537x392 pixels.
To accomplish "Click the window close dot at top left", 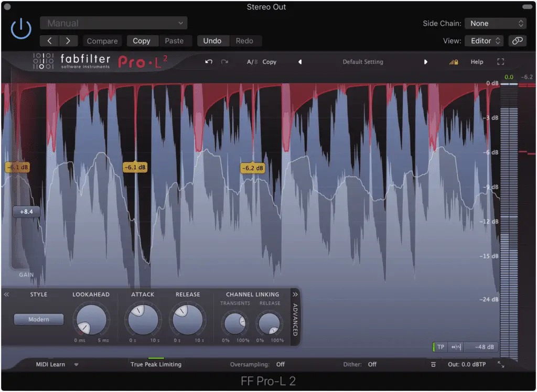I will [7, 6].
